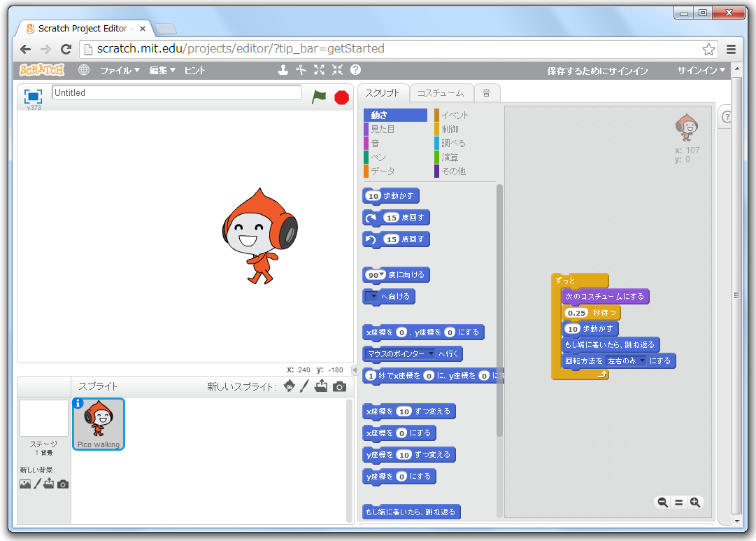
Task: Click the ずっと loop block in script
Action: (580, 280)
